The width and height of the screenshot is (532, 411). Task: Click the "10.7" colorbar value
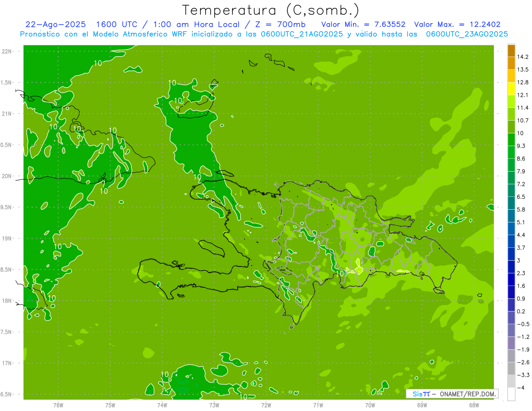coord(523,121)
